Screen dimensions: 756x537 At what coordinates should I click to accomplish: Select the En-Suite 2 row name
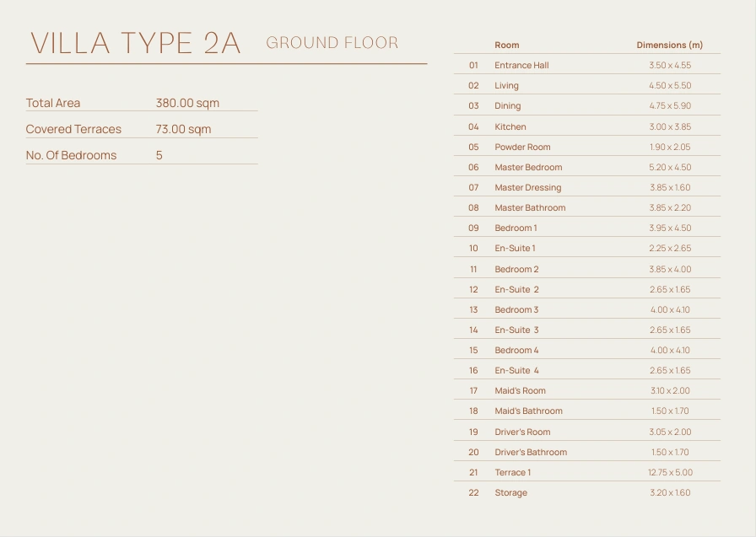click(x=517, y=289)
